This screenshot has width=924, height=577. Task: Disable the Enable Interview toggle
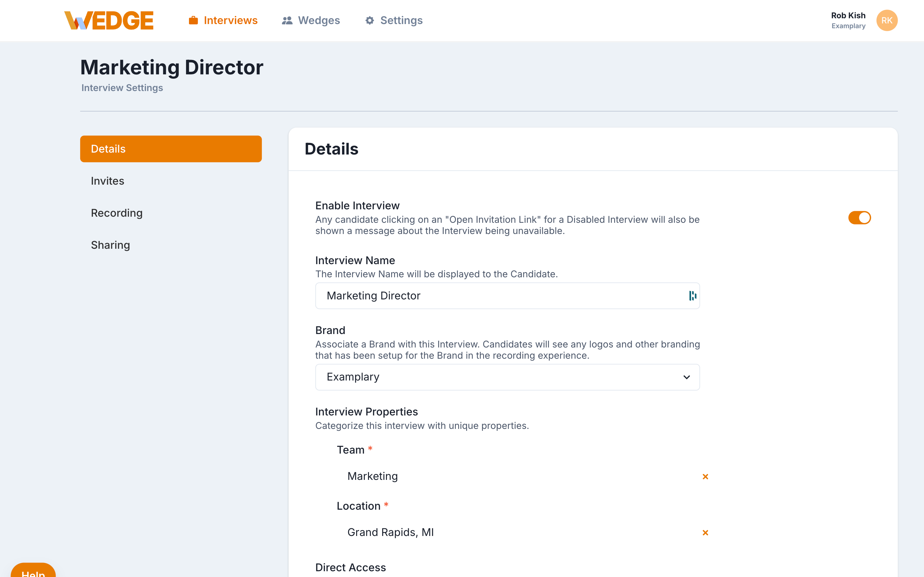pos(860,218)
